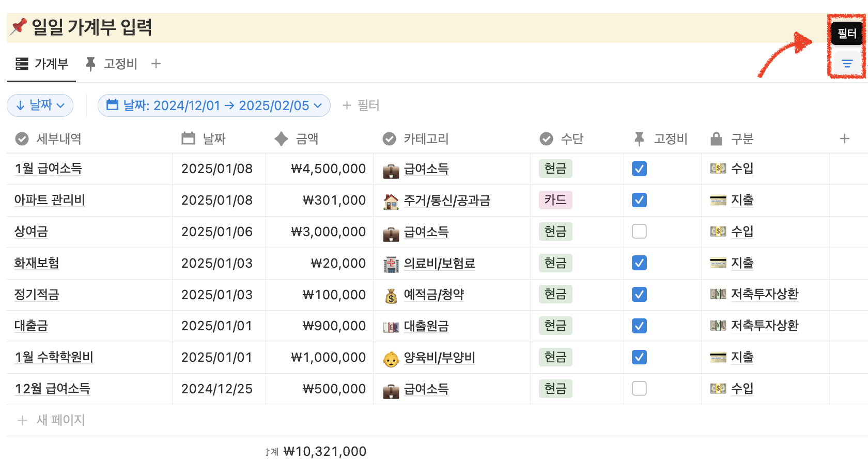This screenshot has width=868, height=460.
Task: Open the date range filter 2024/12/01 → 2025/02/05
Action: pyautogui.click(x=214, y=105)
